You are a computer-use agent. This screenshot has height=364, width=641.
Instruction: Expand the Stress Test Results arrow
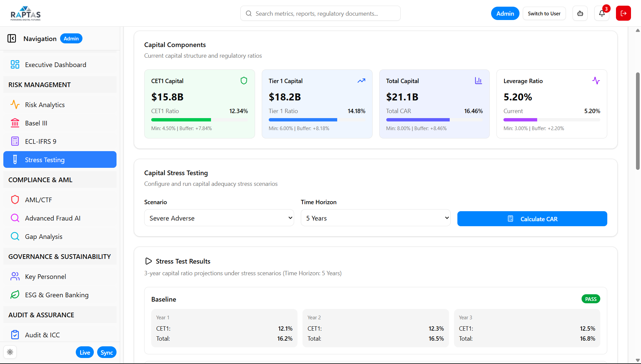coord(149,261)
